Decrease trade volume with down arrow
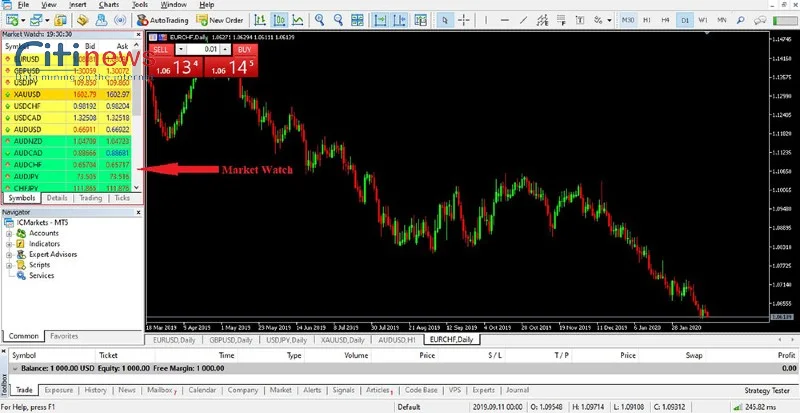The width and height of the screenshot is (800, 413). (180, 50)
